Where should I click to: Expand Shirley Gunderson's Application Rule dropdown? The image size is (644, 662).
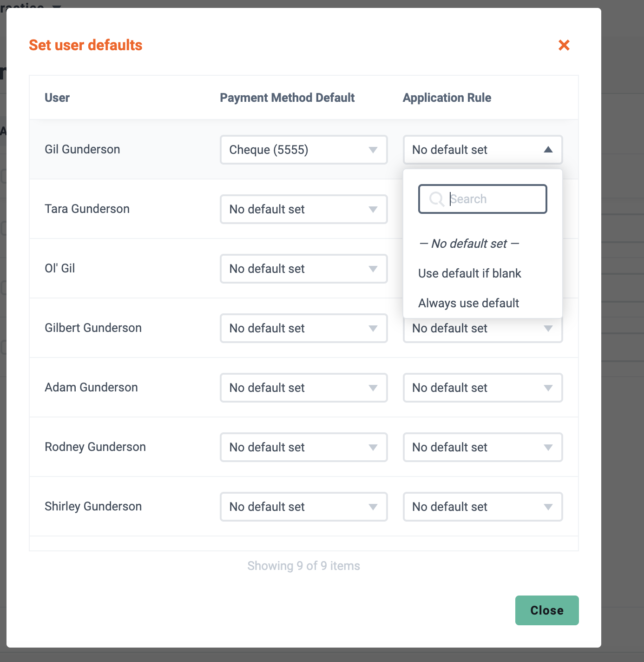[483, 507]
